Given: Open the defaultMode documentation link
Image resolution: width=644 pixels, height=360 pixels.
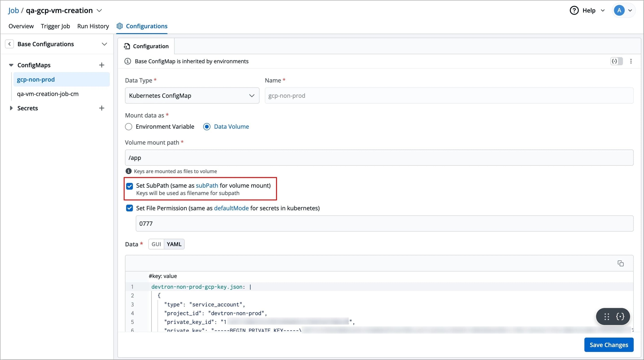Looking at the screenshot, I should tap(231, 208).
